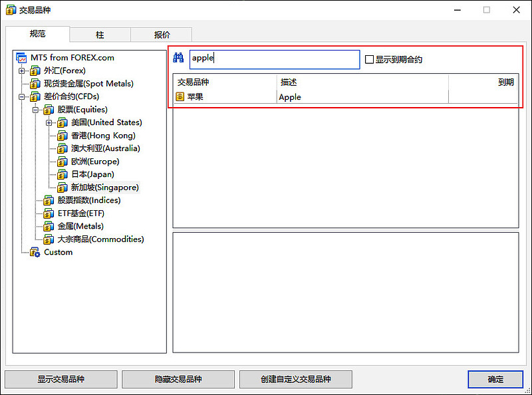Click the 隐藏交易品种 button

(x=178, y=379)
